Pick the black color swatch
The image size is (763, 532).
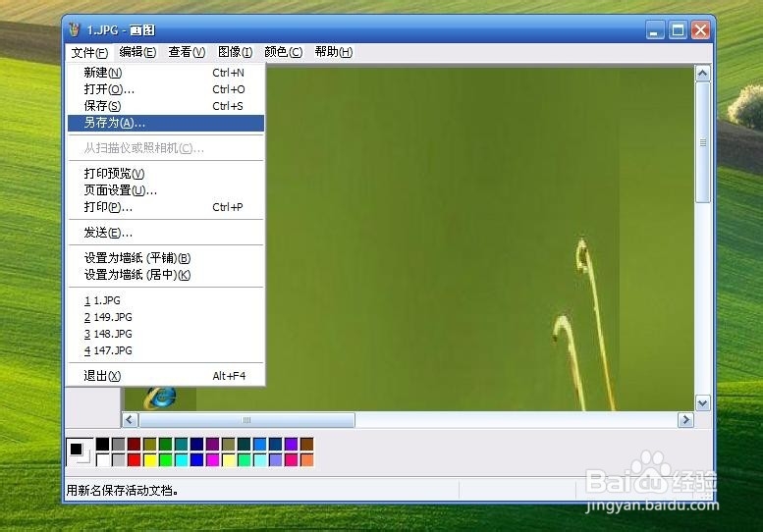click(x=103, y=444)
